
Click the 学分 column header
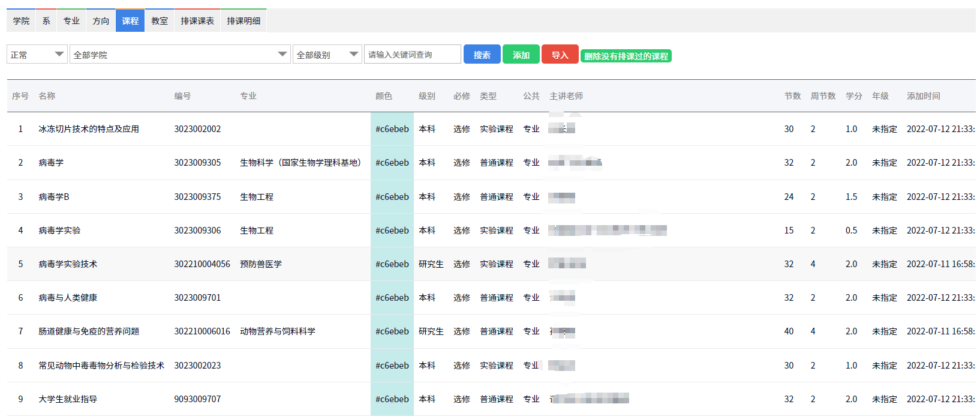854,96
